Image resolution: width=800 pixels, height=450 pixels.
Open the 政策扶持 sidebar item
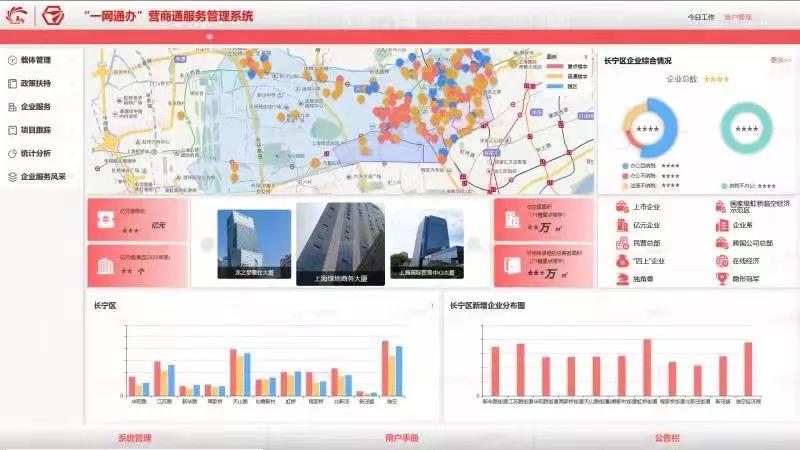coord(34,83)
